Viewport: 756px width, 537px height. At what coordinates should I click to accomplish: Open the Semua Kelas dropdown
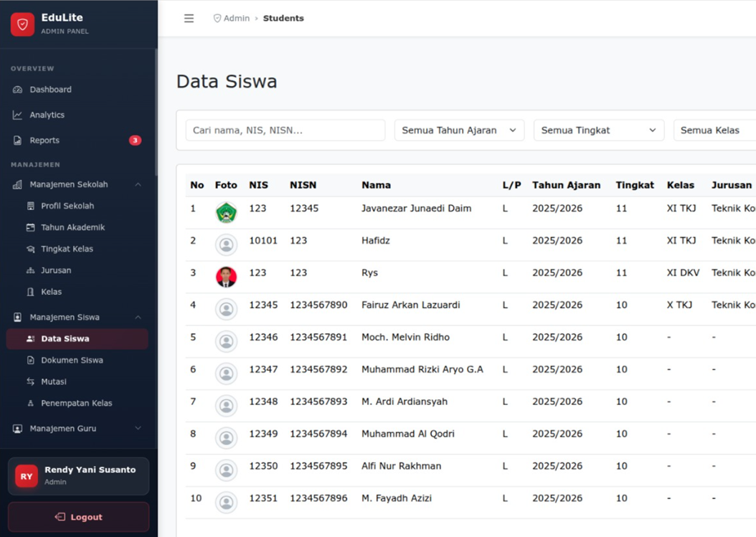pyautogui.click(x=714, y=130)
